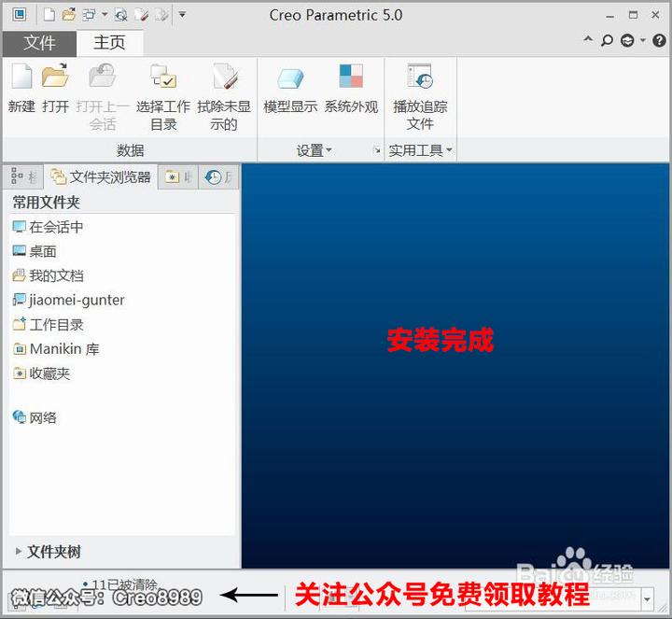The width and height of the screenshot is (672, 619).
Task: Click the 常用文件夹 header
Action: pos(47,203)
